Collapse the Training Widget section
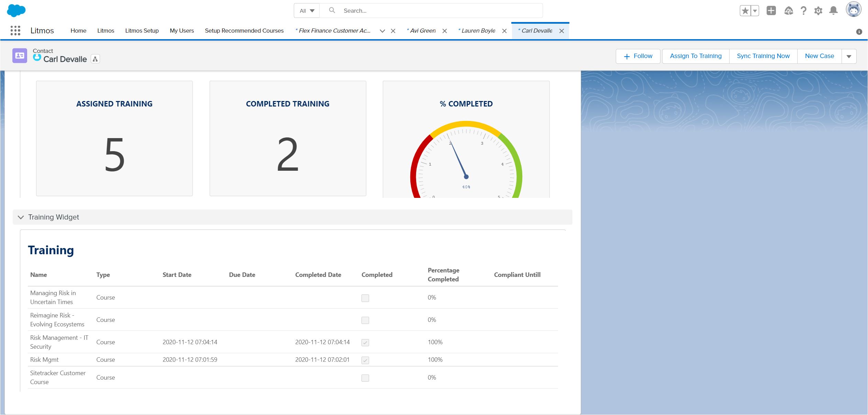The image size is (868, 415). tap(21, 217)
